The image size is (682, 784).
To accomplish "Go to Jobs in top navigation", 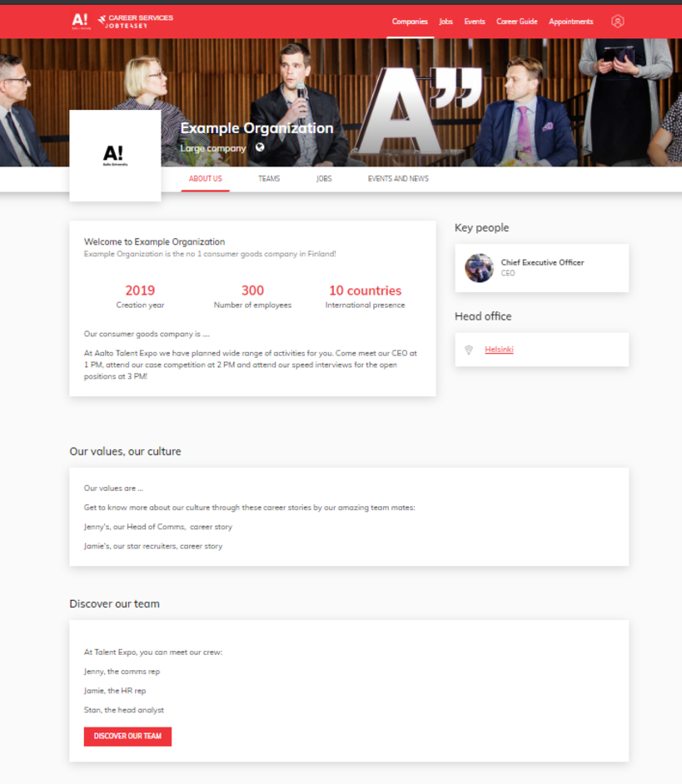I will (x=446, y=22).
